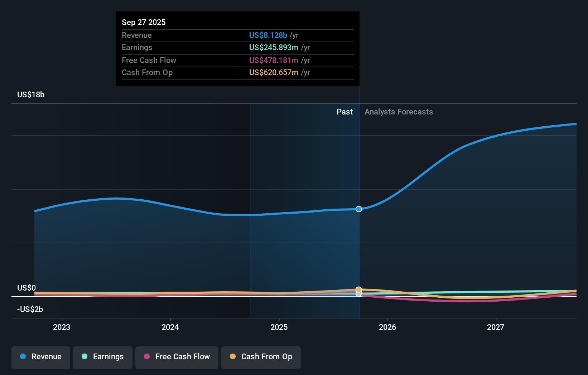Click the blue Revenue legend dot
Screen dimensions: 588x375
(x=22, y=357)
